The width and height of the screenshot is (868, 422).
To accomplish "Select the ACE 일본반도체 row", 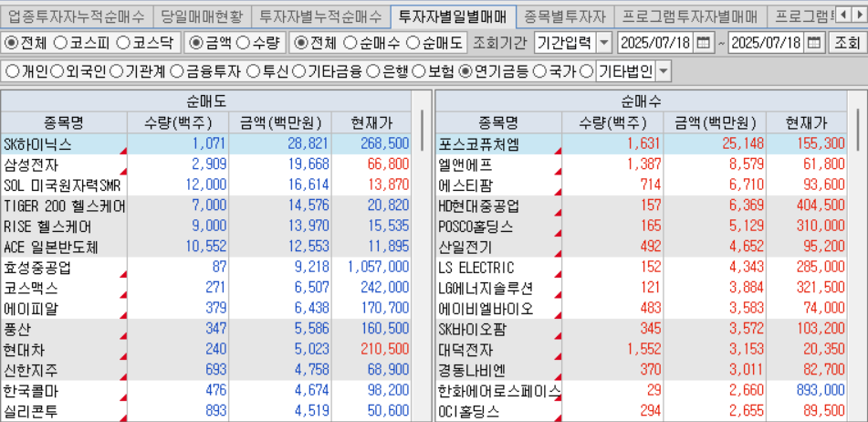I will pos(206,247).
